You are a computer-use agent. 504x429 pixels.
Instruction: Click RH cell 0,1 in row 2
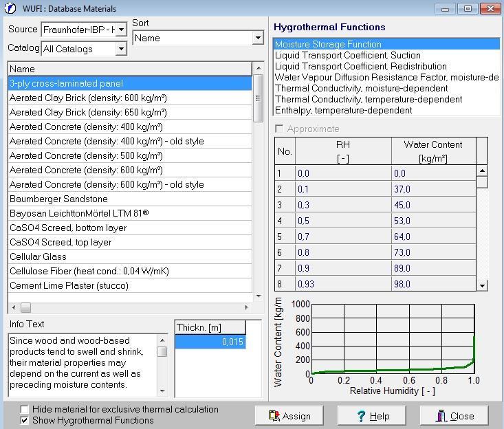[x=343, y=189]
